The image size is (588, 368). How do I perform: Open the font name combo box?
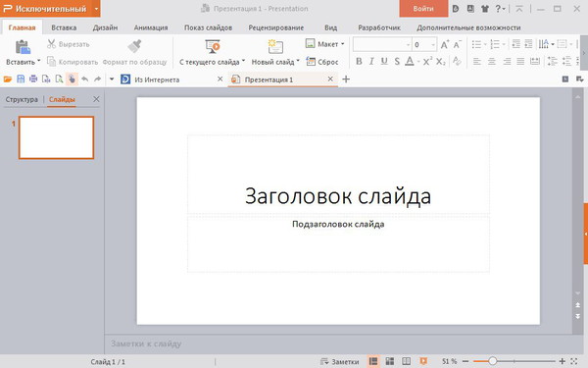coord(382,45)
